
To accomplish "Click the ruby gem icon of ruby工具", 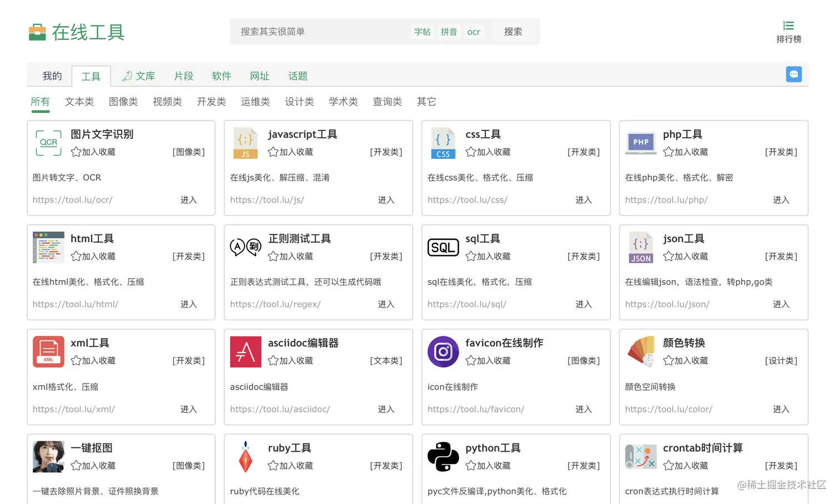I will click(246, 457).
